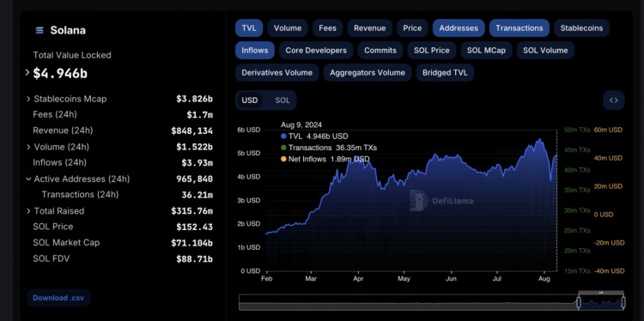Toggle the Addresses chart metric
This screenshot has width=644, height=321.
459,28
